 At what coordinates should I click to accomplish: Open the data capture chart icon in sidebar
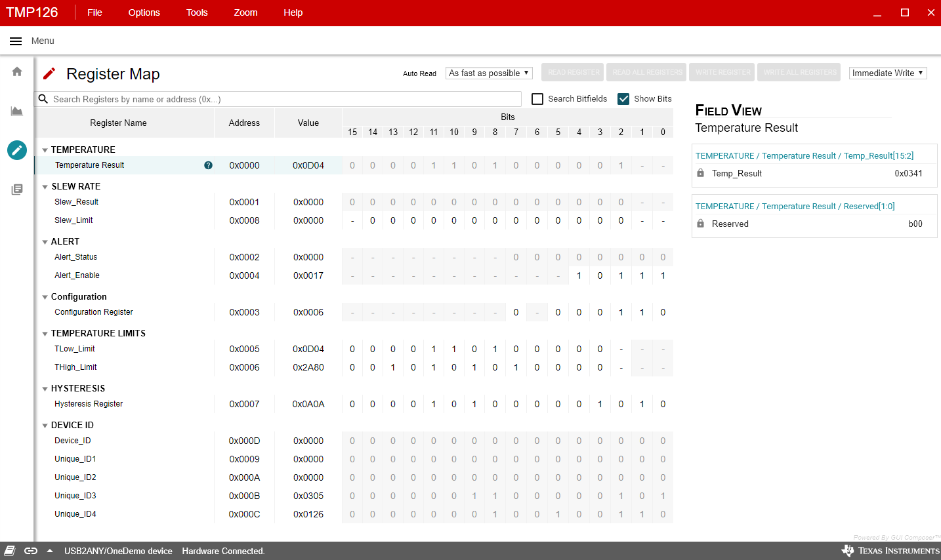(x=17, y=111)
